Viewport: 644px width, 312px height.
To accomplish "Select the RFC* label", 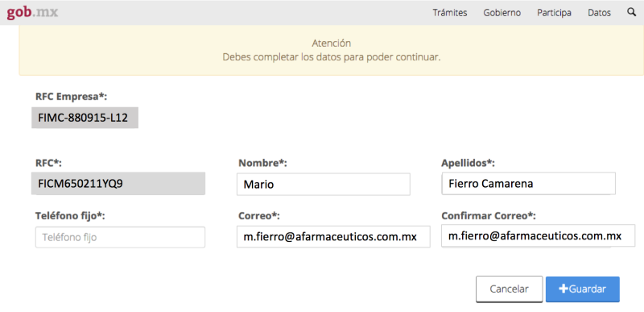I will point(49,163).
